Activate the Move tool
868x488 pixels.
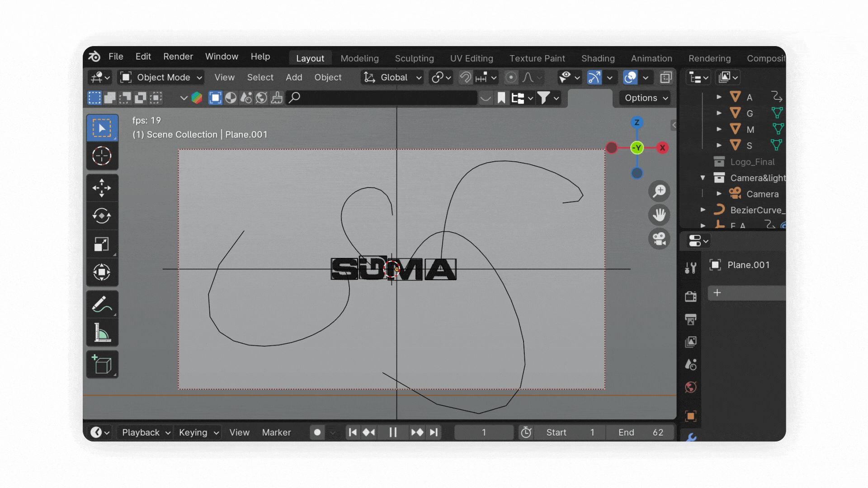click(x=102, y=188)
